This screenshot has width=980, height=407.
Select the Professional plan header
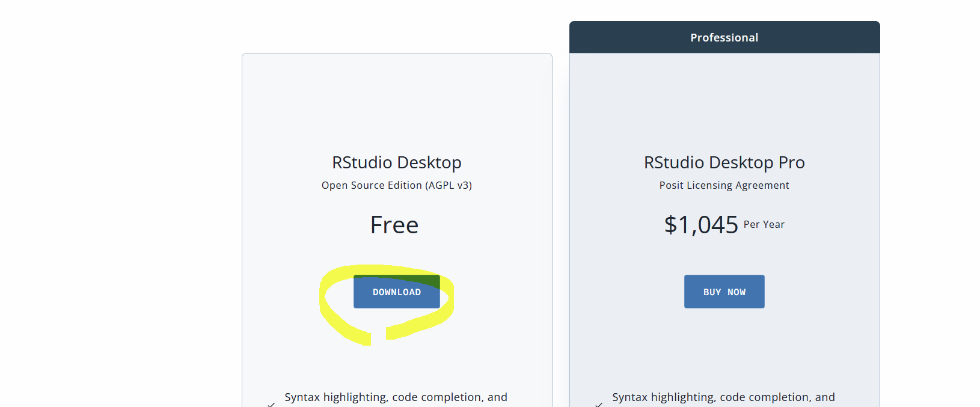coord(724,37)
